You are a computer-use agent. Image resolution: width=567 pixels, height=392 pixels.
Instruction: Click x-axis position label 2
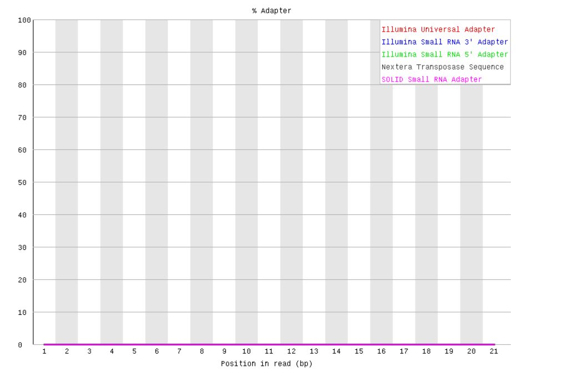67,351
